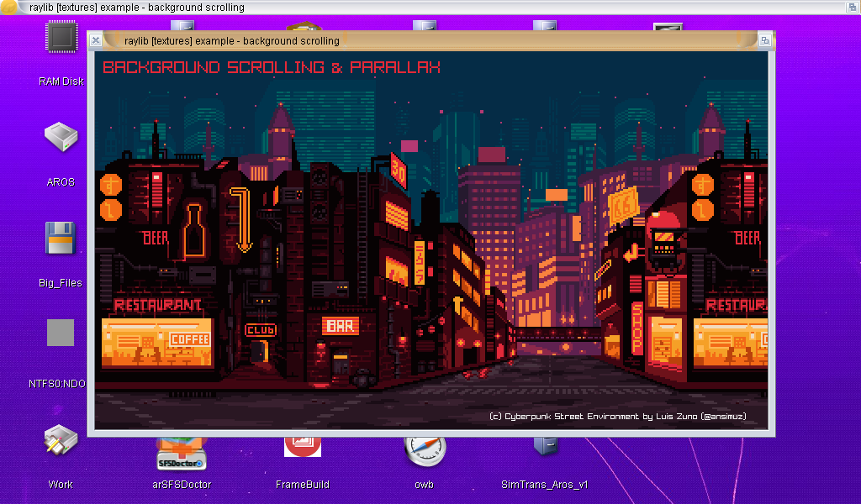Click the raylib window's depth gadget

[x=764, y=39]
